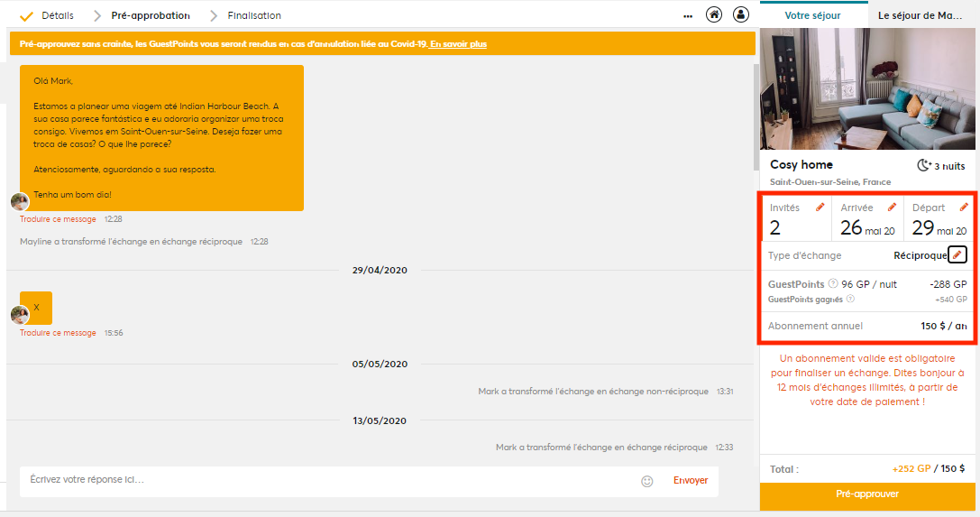Edit the Arrivée date pencil icon

(892, 207)
